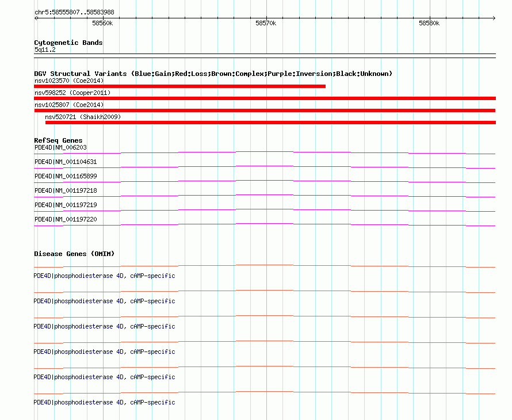Click the nsv1023570 (Coe2014) variant label
Image resolution: width=512 pixels, height=420 pixels.
[x=69, y=81]
